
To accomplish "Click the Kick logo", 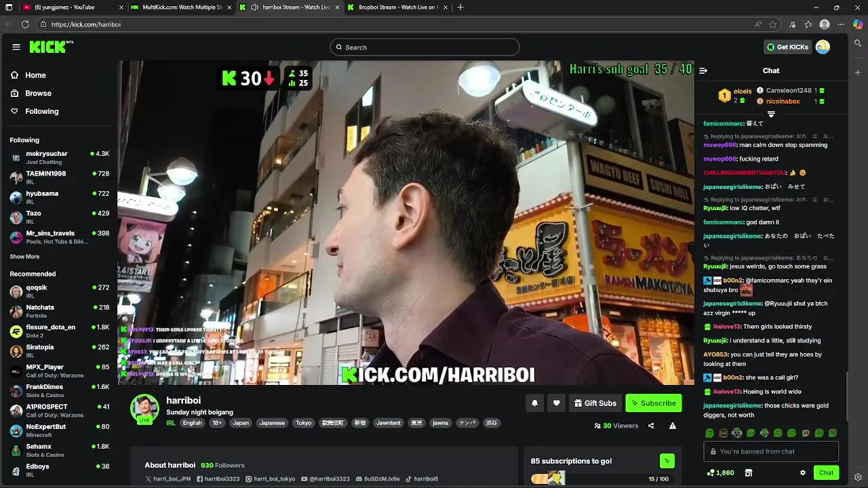I will (x=51, y=47).
